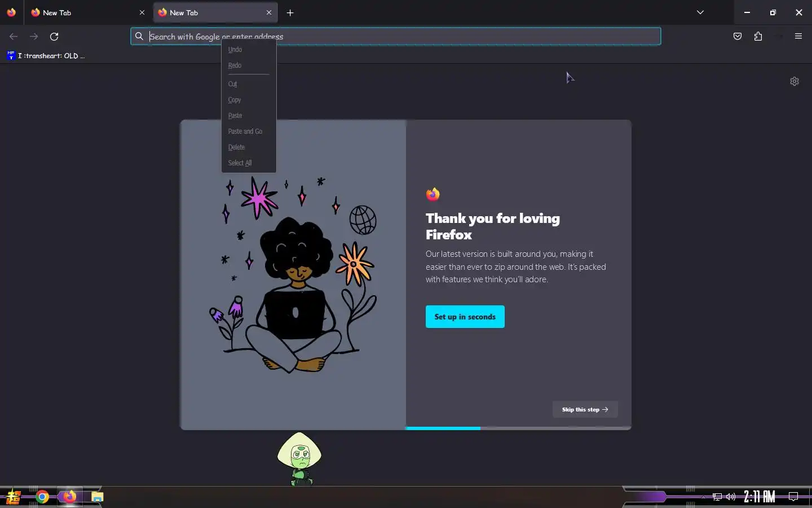Viewport: 812px width, 508px height.
Task: Open a new tab with plus button
Action: coord(290,12)
